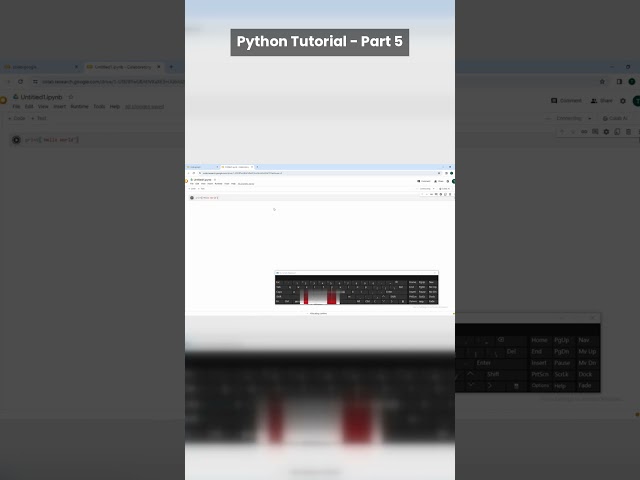640x480 pixels.
Task: Tap the right arrow key on on-screen keyboard
Action: coord(490,386)
